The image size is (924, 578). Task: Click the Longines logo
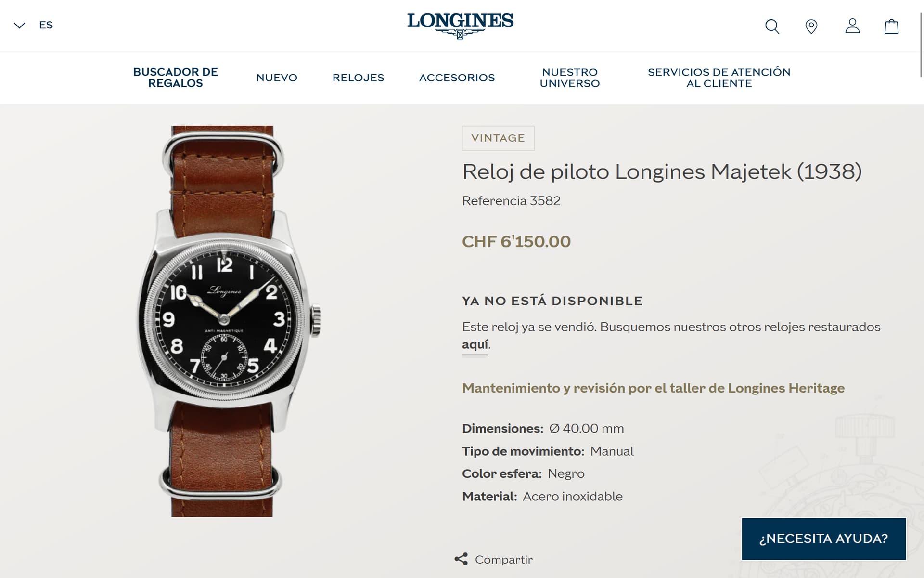point(460,26)
